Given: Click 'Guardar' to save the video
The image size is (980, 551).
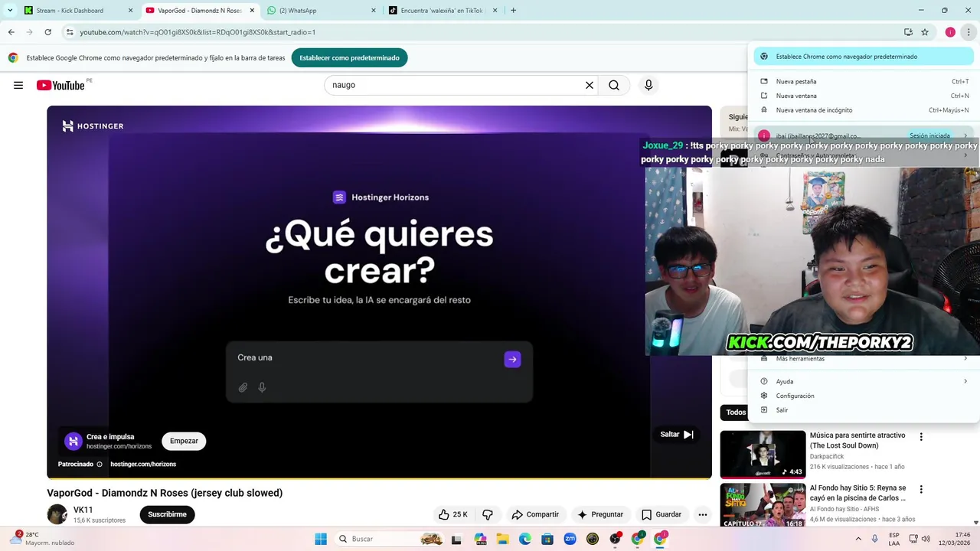Looking at the screenshot, I should 661,514.
